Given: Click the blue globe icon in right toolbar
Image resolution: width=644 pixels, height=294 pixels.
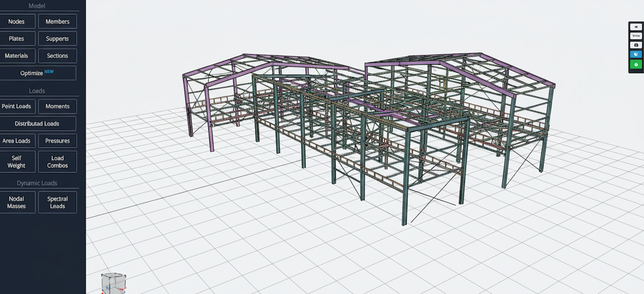Looking at the screenshot, I should pos(636,54).
